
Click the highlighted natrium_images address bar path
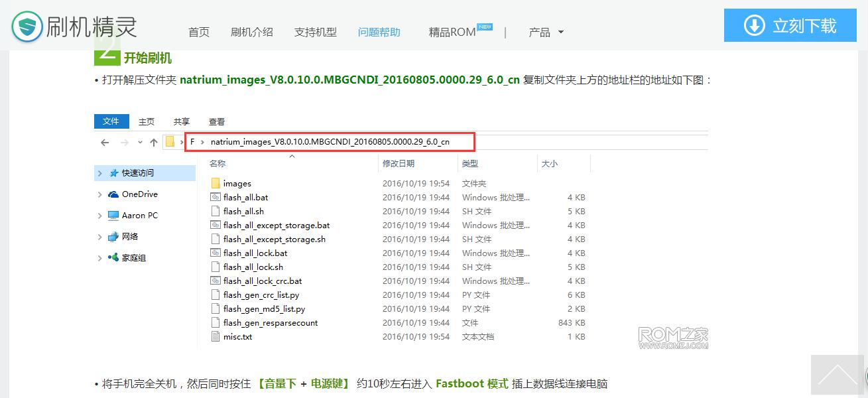click(x=330, y=142)
